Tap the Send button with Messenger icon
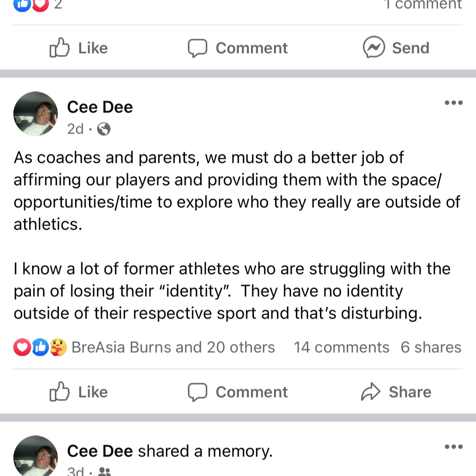476x476 pixels. (x=396, y=48)
